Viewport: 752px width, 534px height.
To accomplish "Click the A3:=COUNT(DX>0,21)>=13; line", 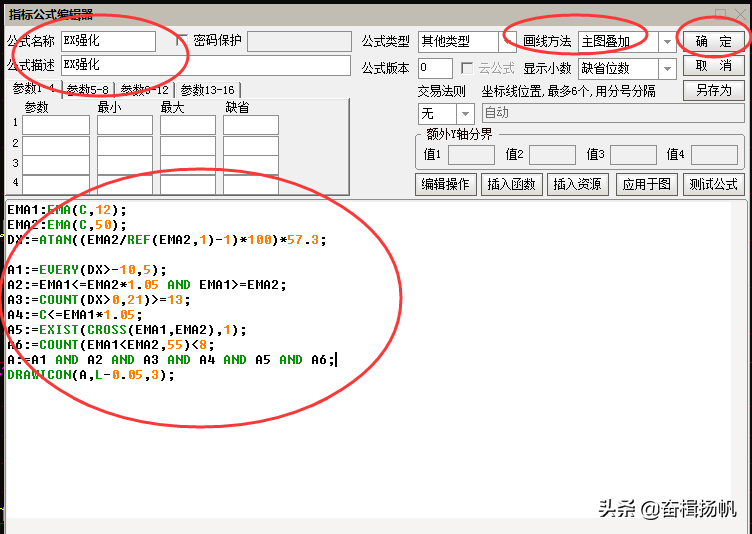I will (x=99, y=299).
